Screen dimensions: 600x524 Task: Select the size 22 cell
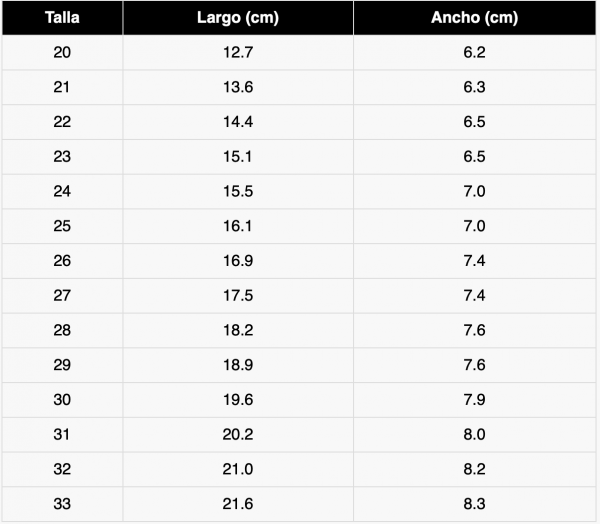62,122
